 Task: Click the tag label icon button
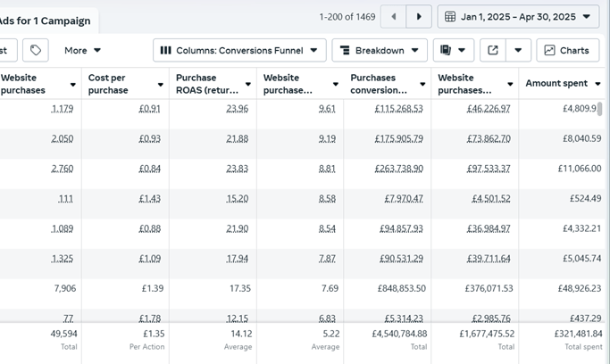point(35,51)
